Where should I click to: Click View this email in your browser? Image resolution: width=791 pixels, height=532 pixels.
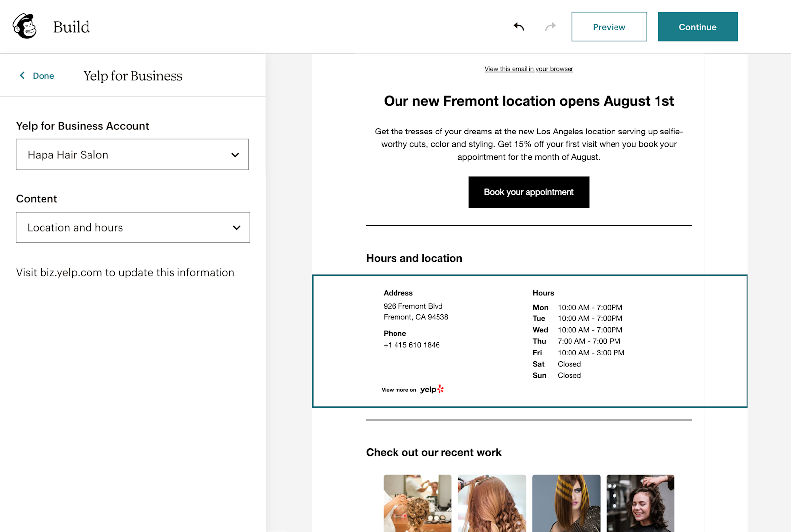[528, 69]
